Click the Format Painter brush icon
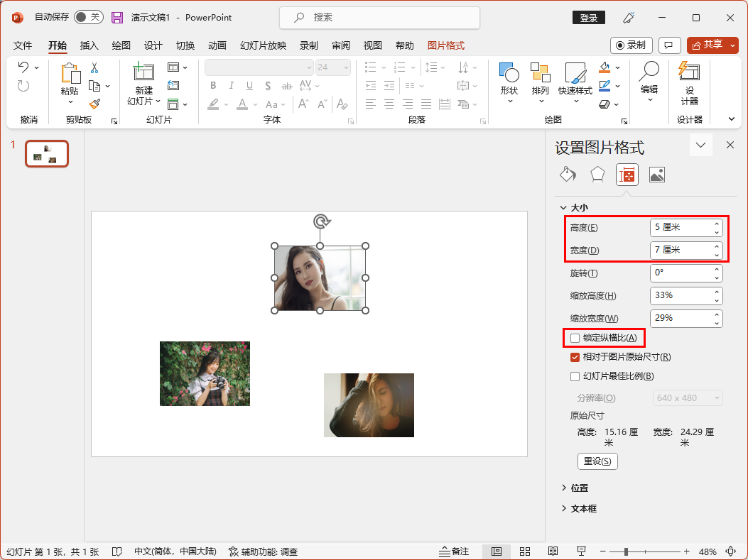The width and height of the screenshot is (748, 560). click(94, 104)
